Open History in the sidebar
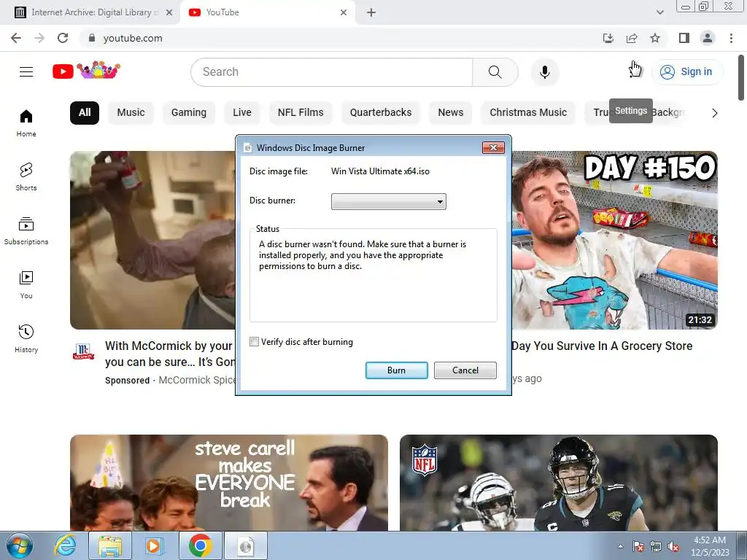 [x=26, y=338]
